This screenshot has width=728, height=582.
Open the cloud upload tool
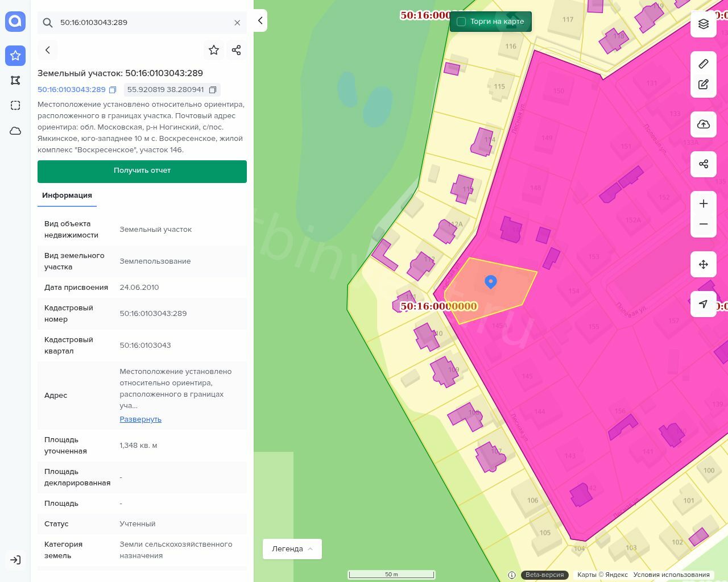click(x=704, y=124)
